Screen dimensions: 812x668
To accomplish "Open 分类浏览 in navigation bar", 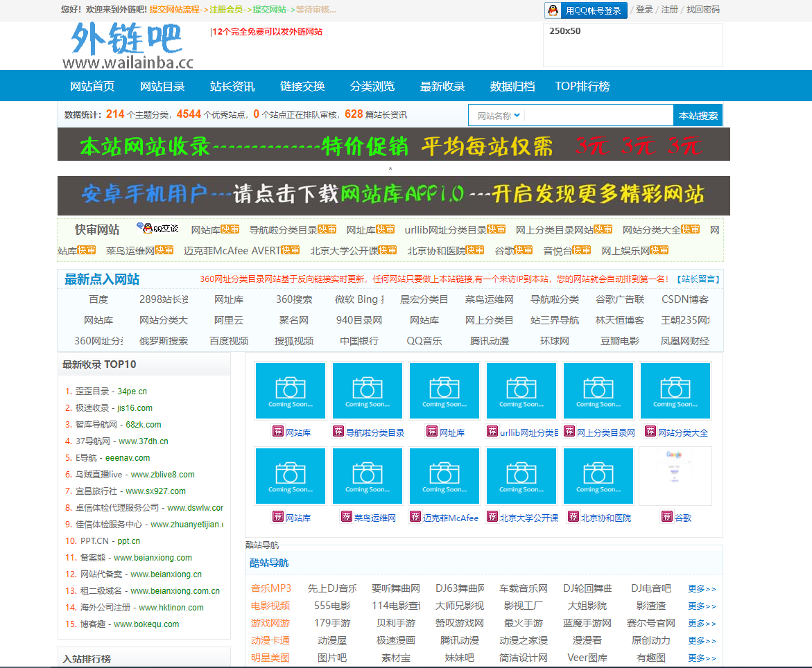I will [x=372, y=86].
